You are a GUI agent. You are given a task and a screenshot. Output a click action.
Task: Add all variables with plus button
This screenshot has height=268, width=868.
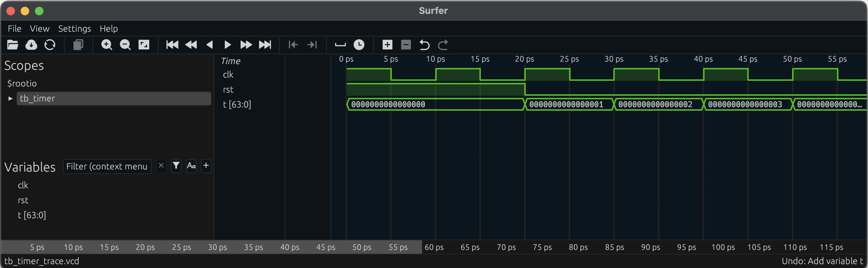(x=206, y=166)
